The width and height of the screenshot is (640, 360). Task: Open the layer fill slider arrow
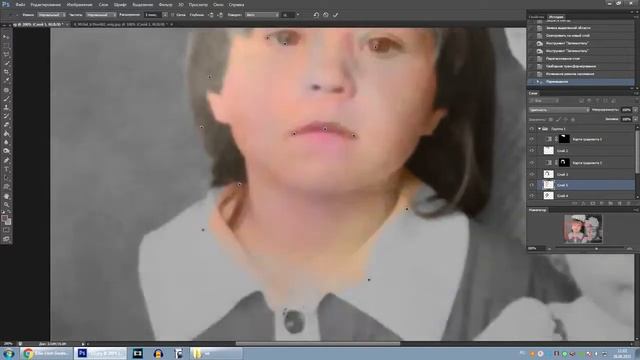coord(635,119)
